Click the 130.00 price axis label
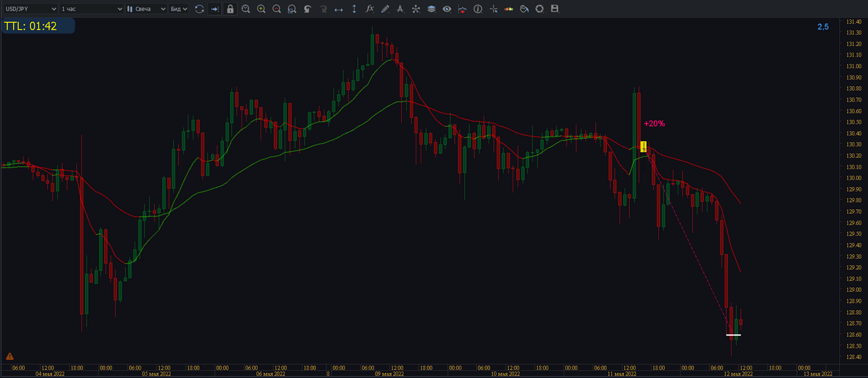868x378 pixels. pos(855,178)
